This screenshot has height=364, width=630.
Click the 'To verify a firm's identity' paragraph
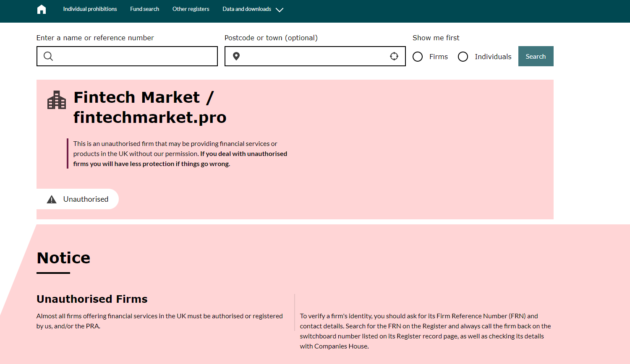pos(425,331)
